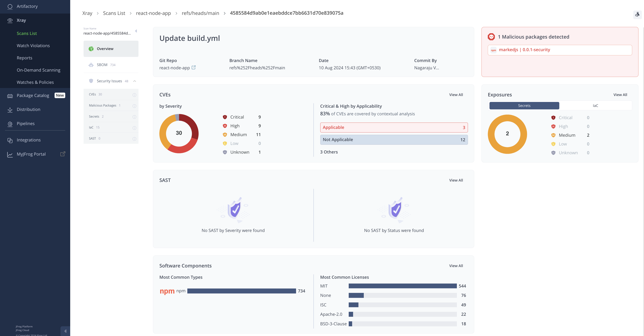
Task: Open the SBOM tab
Action: [102, 65]
